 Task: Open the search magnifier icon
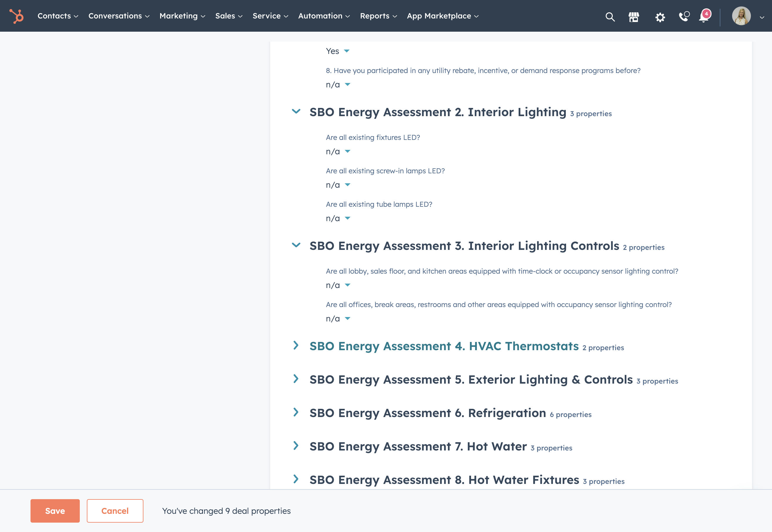point(610,17)
